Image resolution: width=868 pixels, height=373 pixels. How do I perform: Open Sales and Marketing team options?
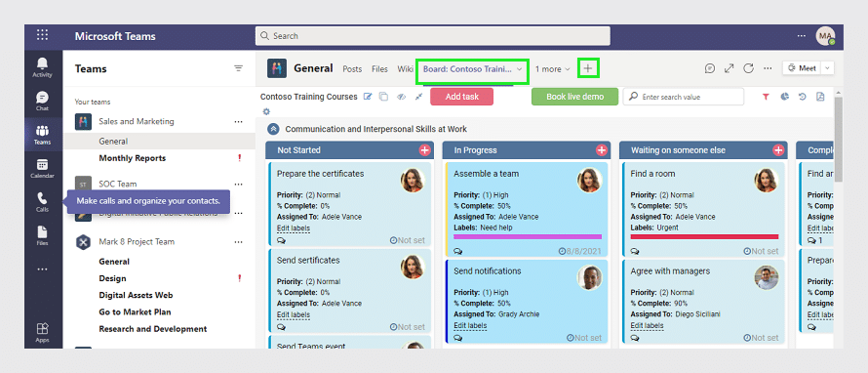click(239, 121)
